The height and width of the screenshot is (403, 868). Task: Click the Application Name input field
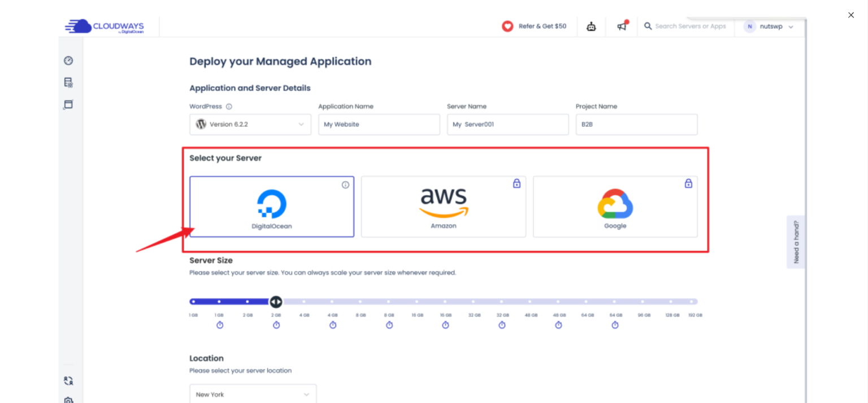pos(379,125)
